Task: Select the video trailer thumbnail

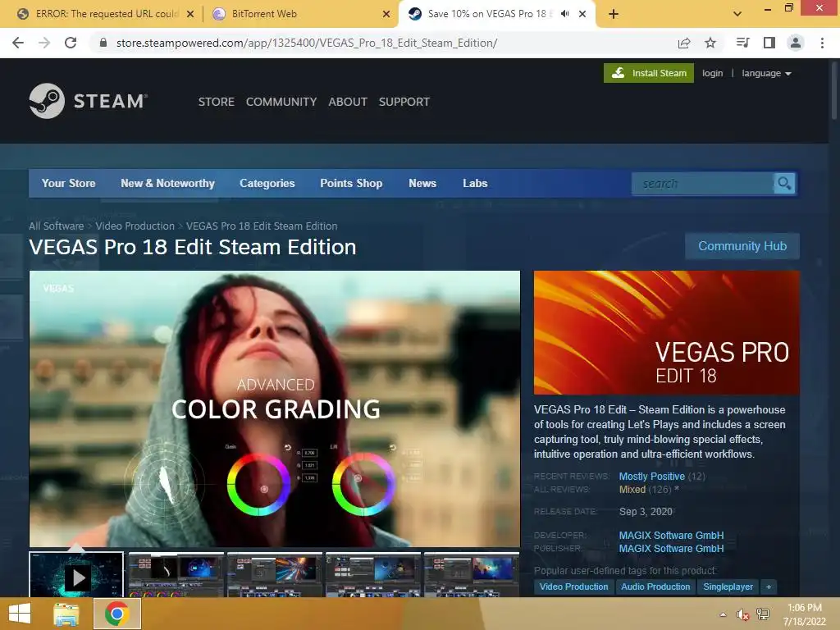Action: click(76, 574)
